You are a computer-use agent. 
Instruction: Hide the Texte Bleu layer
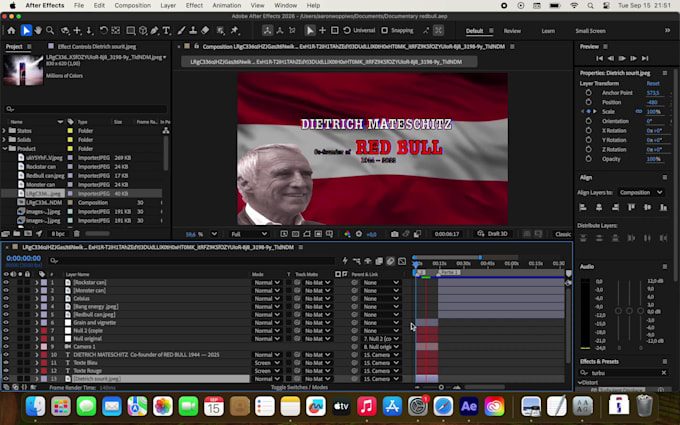point(6,363)
